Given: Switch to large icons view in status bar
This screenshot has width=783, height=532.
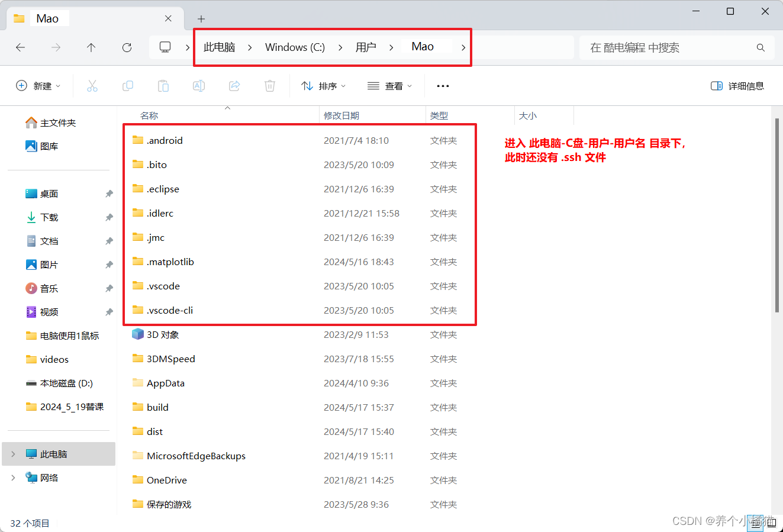Looking at the screenshot, I should [771, 523].
